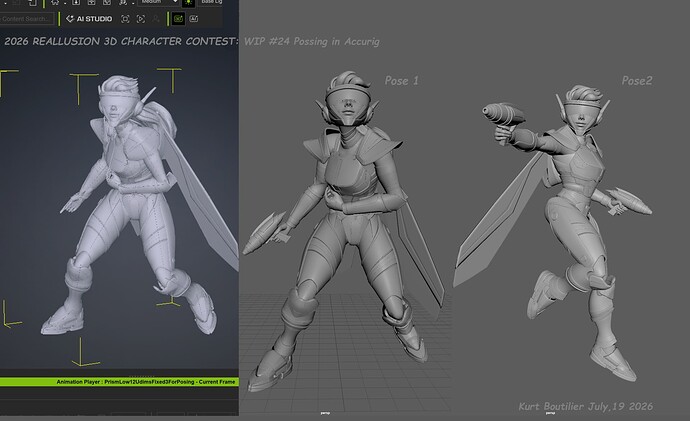
Task: Click the Base Lig field in the top toolbar
Action: (211, 2)
